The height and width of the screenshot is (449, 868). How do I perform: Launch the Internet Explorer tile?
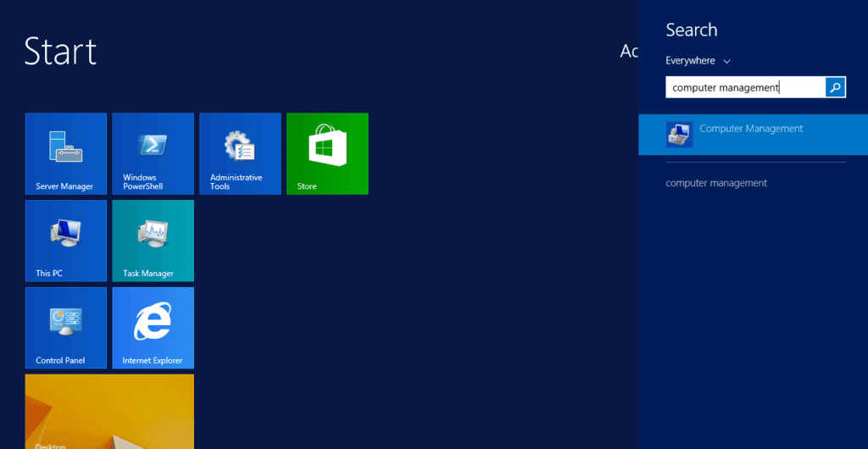click(153, 328)
